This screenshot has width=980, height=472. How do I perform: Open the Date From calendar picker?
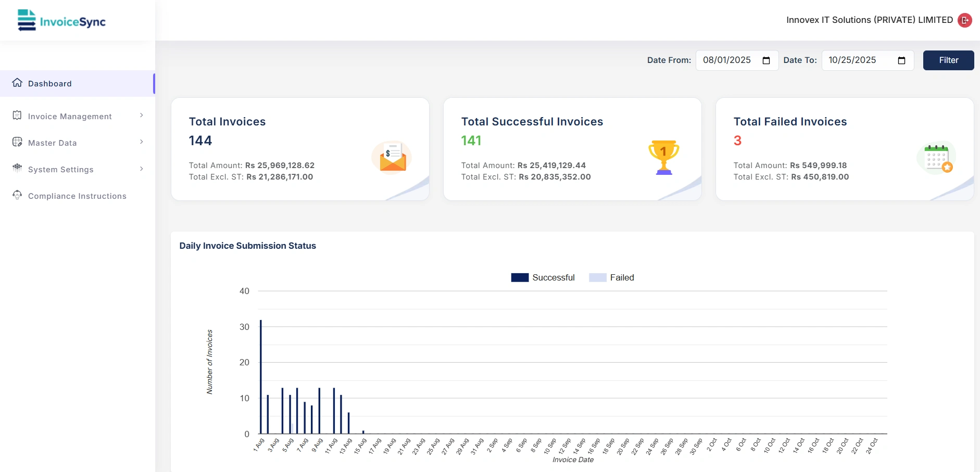click(x=766, y=60)
